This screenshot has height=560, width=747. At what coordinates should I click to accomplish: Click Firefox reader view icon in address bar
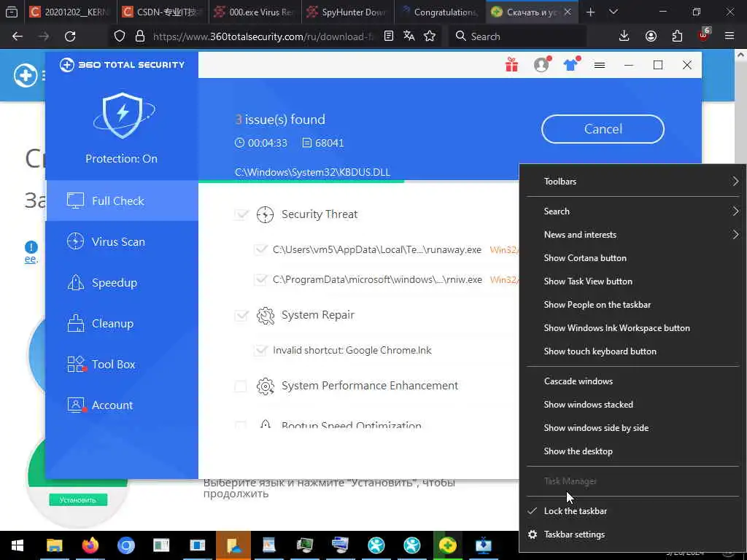389,36
